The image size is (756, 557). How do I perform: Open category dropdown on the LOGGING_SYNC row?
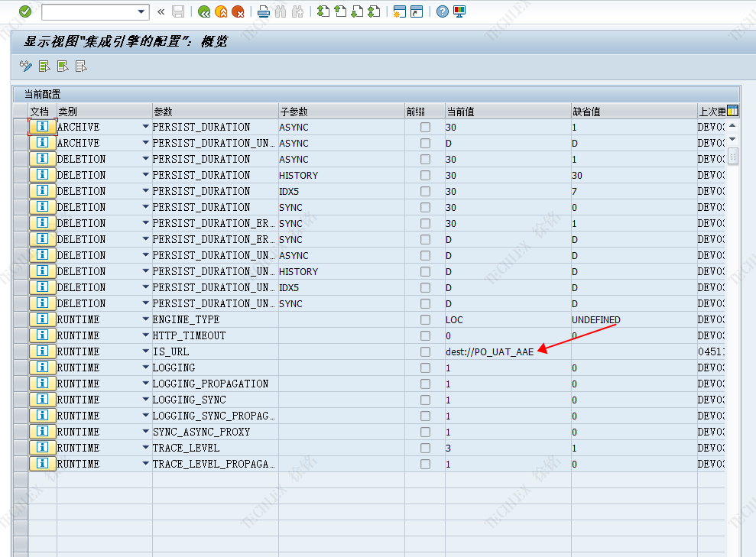[x=145, y=400]
